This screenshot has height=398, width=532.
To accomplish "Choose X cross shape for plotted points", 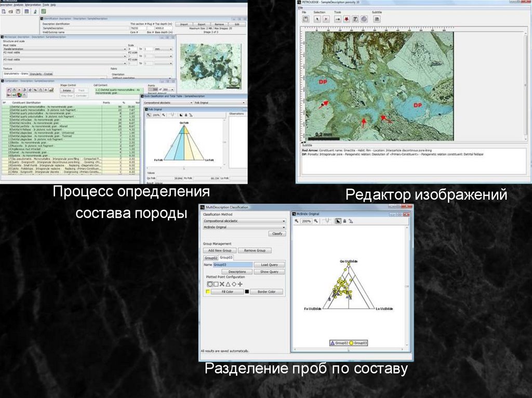I will (222, 284).
